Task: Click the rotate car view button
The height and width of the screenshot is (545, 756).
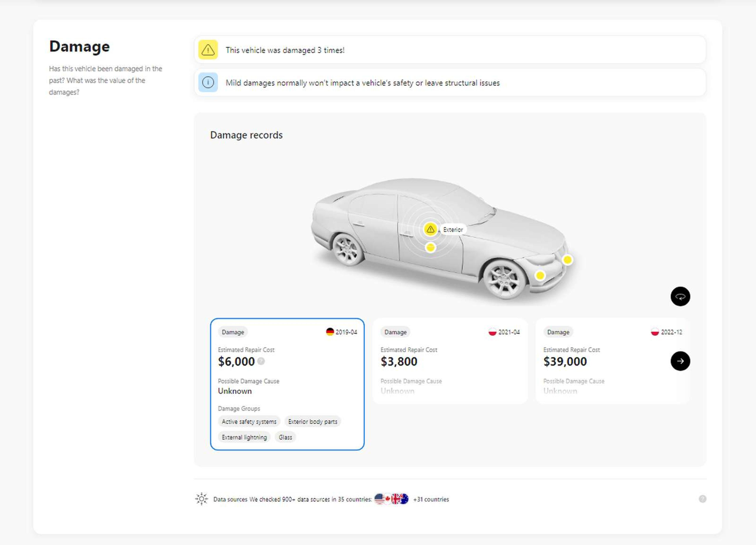Action: [680, 296]
